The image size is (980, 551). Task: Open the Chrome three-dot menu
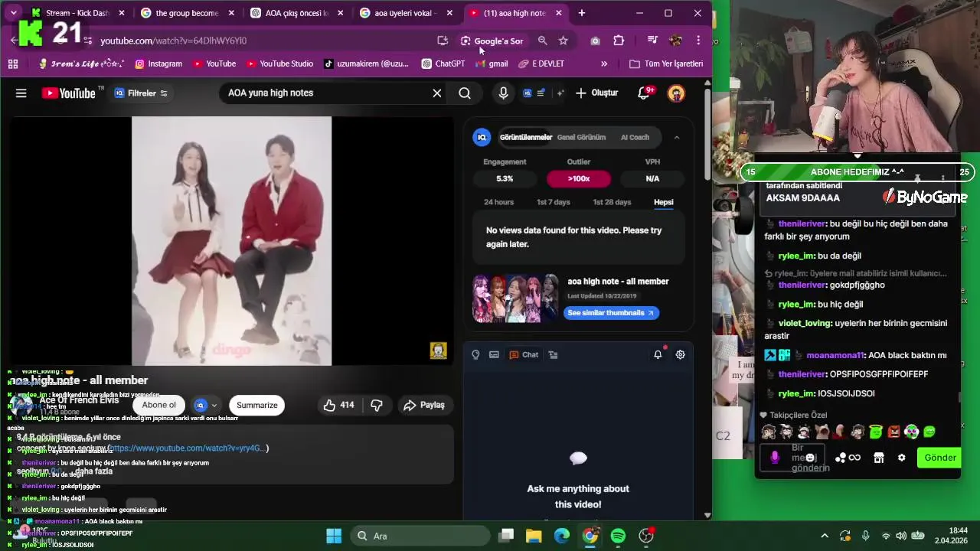[x=698, y=41]
